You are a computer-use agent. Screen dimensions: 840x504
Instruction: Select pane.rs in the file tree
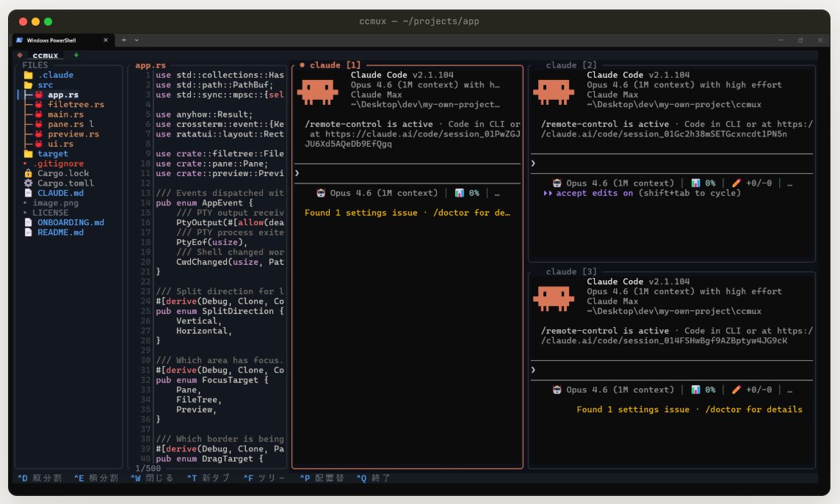tap(65, 124)
